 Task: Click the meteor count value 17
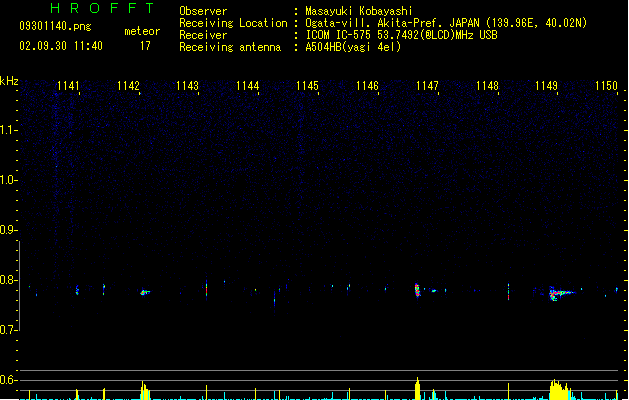pos(145,46)
